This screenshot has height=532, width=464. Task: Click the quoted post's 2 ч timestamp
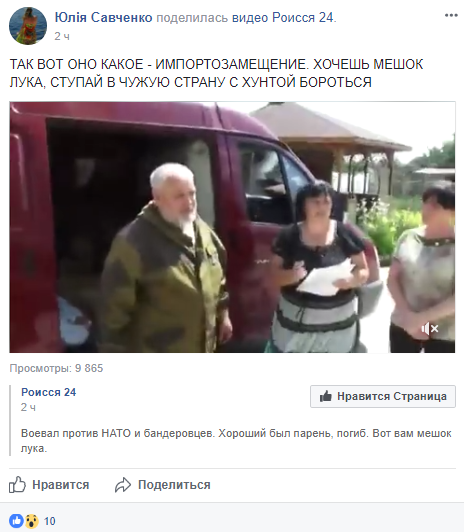click(x=28, y=407)
